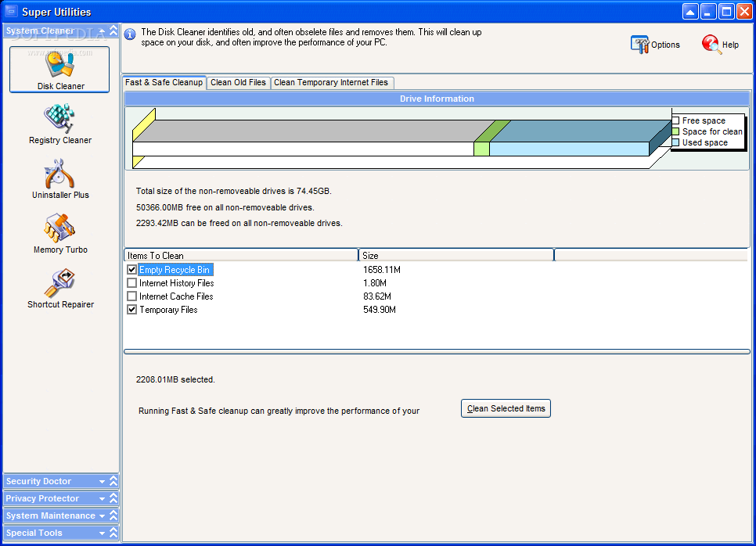Select the Internet History Files row label
This screenshot has width=756, height=546.
coord(176,283)
